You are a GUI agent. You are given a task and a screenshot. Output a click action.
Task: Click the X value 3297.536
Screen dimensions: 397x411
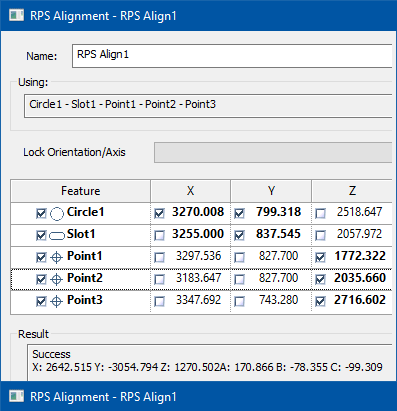(199, 256)
